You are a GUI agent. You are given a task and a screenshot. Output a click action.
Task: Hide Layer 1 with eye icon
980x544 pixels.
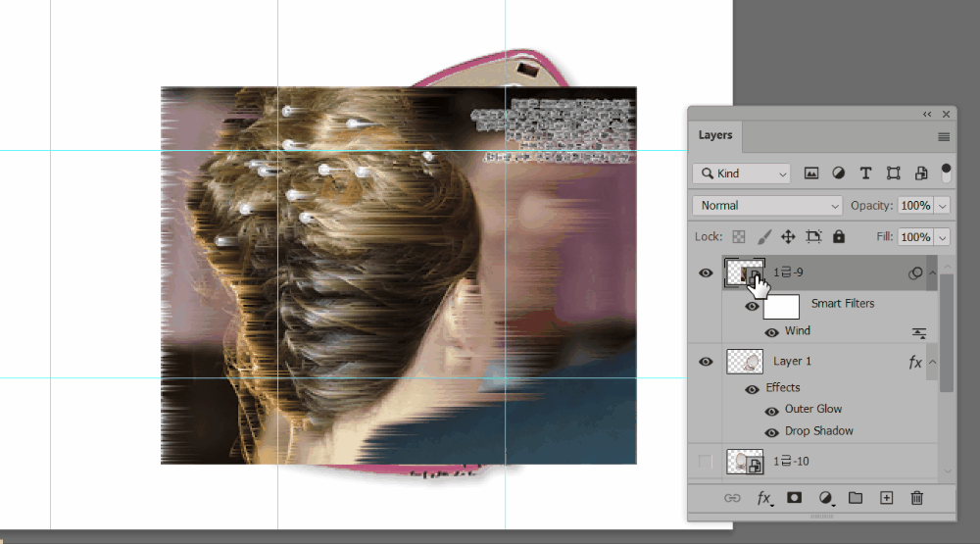point(706,362)
